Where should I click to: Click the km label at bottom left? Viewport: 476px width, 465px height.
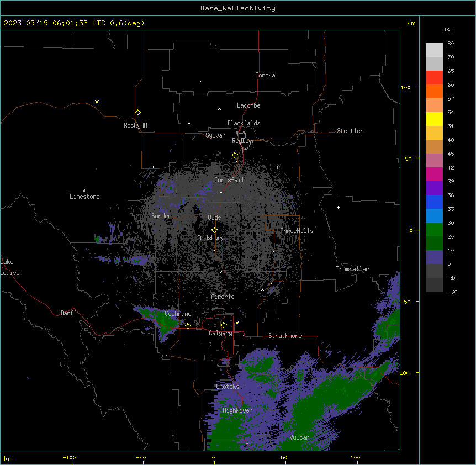[x=8, y=458]
